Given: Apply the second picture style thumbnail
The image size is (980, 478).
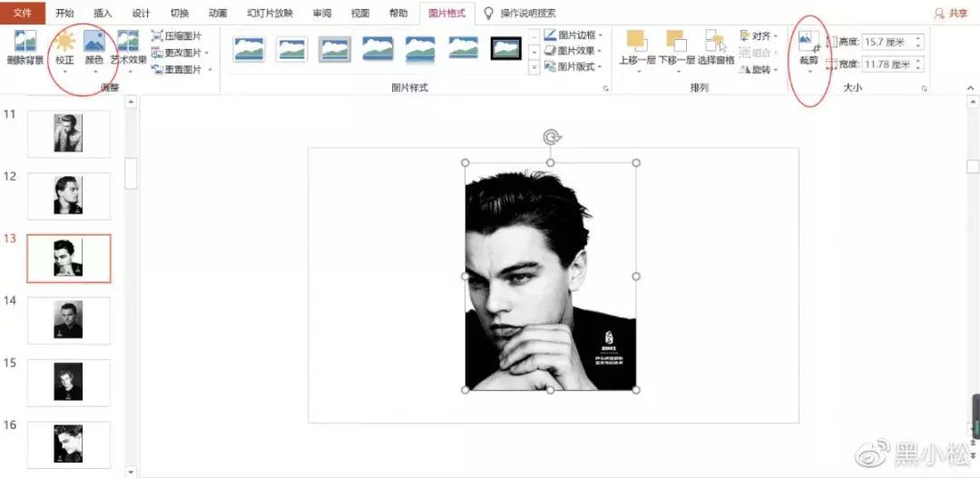Looking at the screenshot, I should tap(292, 49).
